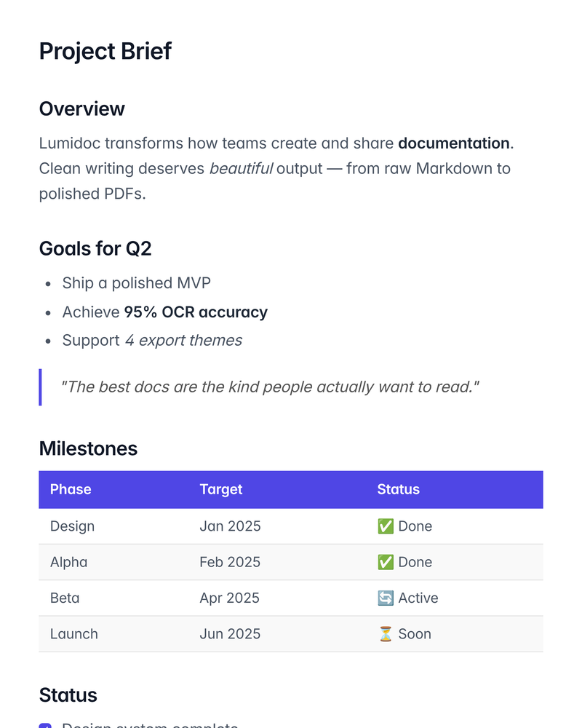582x728 pixels.
Task: Click the Jun 2025 target date cell
Action: [230, 634]
